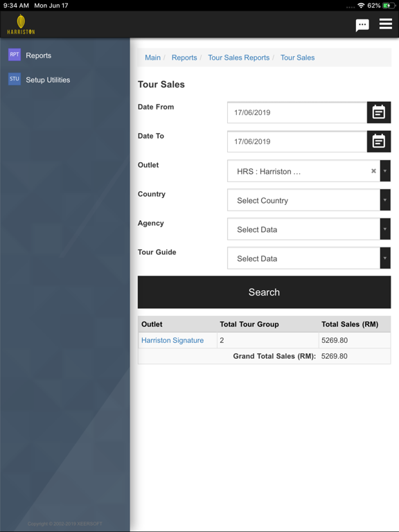Click the Date To input field
399x532 pixels.
pyautogui.click(x=297, y=141)
